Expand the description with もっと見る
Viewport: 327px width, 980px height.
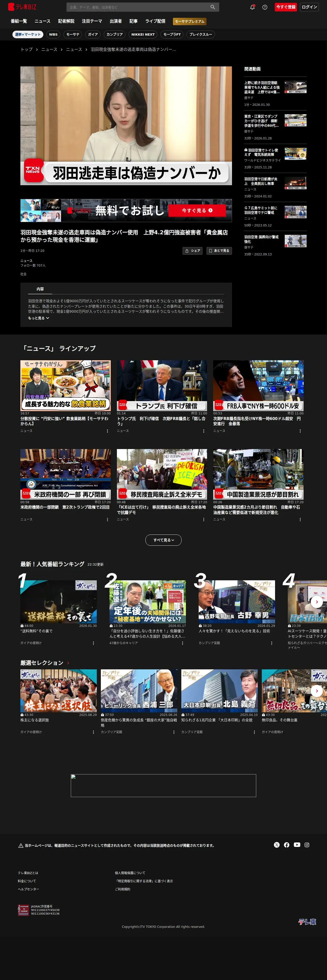coord(38,318)
